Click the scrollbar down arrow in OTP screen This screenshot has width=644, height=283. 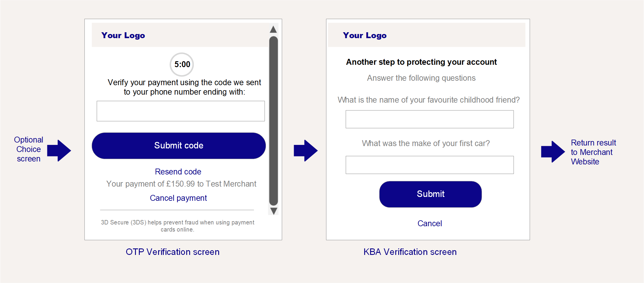pos(274,211)
